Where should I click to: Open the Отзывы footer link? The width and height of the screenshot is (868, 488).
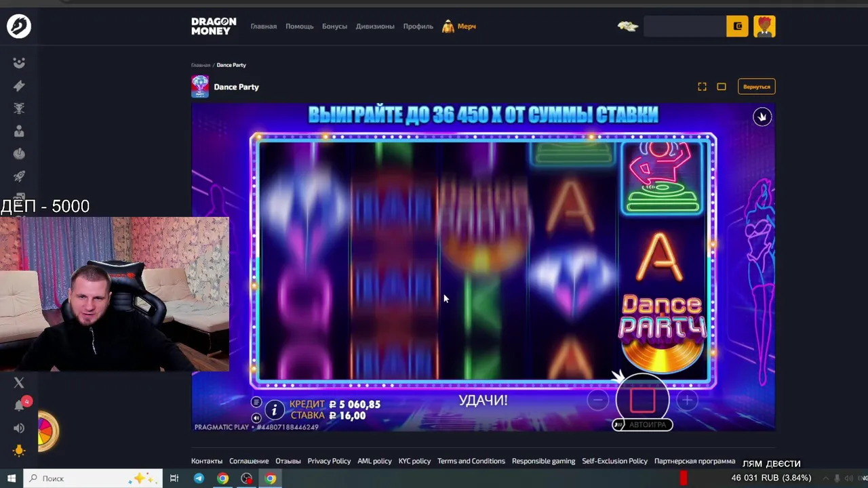point(288,461)
